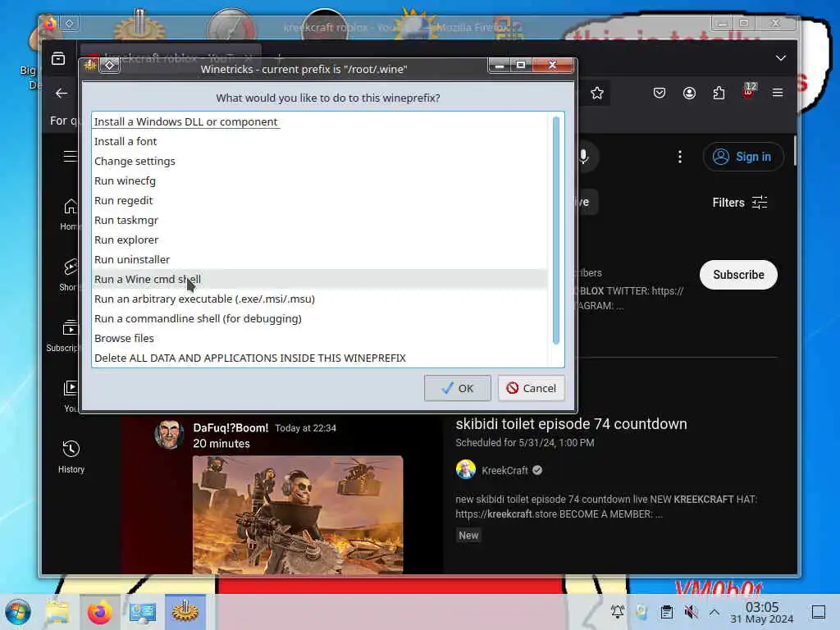Open file manager from taskbar
Viewport: 840px width, 630px height.
[x=57, y=612]
